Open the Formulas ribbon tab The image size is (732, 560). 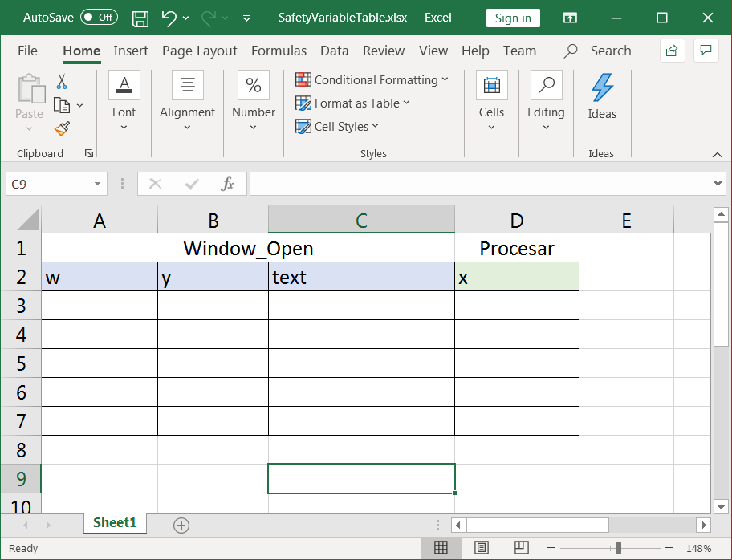[x=279, y=51]
